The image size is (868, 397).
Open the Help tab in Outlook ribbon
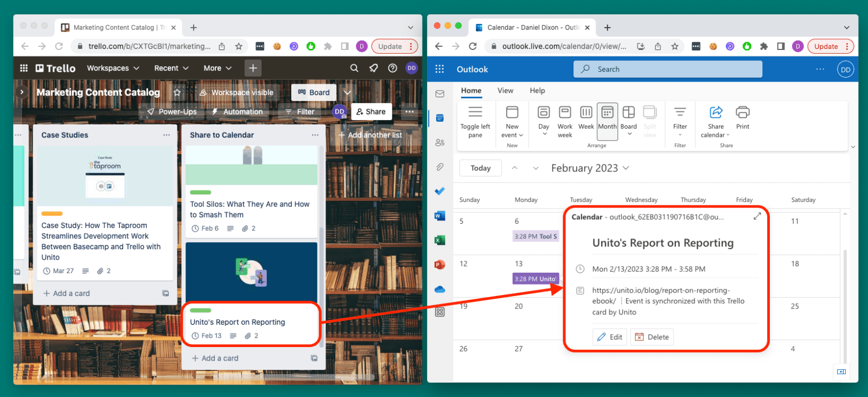click(537, 91)
